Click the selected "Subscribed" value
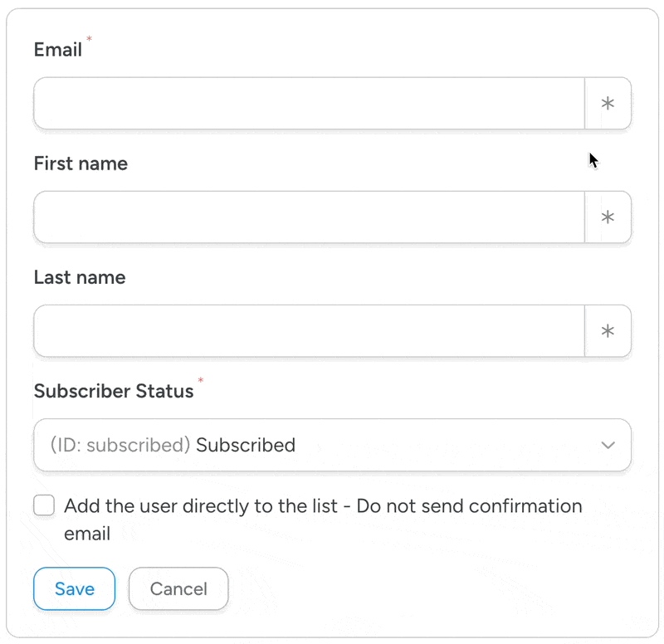664x644 pixels. (x=246, y=445)
